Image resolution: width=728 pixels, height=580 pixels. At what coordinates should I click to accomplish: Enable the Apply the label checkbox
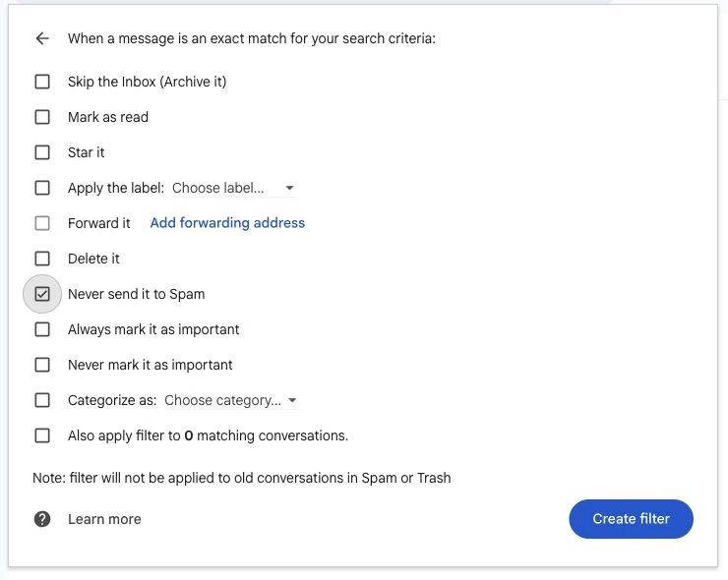(42, 188)
